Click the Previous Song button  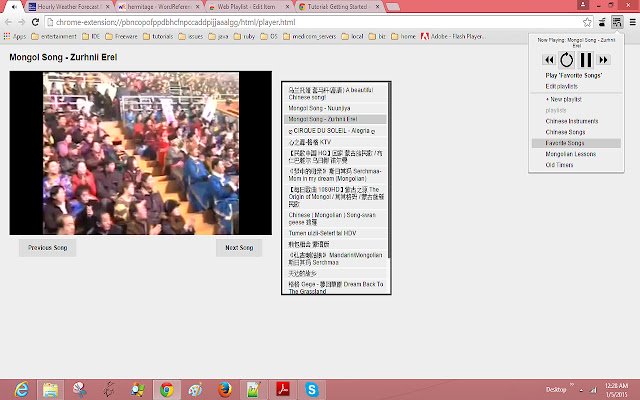click(47, 248)
